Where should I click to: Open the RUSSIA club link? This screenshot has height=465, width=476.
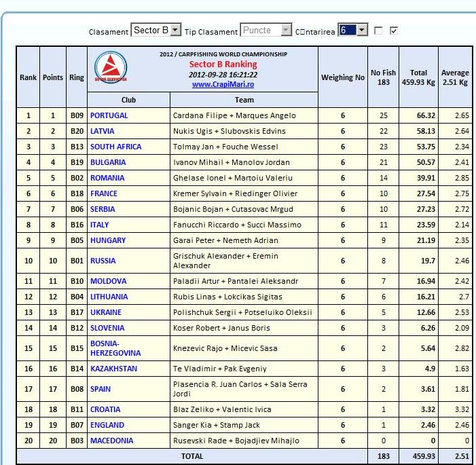point(103,261)
